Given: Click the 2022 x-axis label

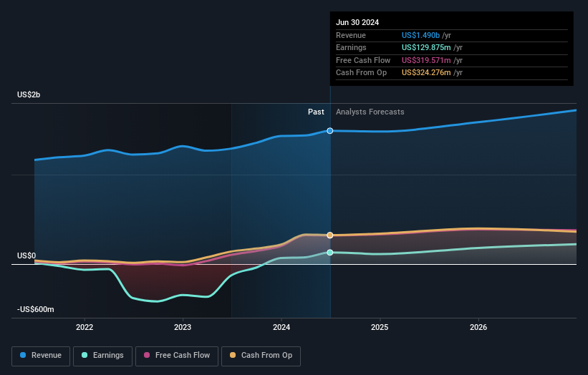Looking at the screenshot, I should click(x=85, y=327).
